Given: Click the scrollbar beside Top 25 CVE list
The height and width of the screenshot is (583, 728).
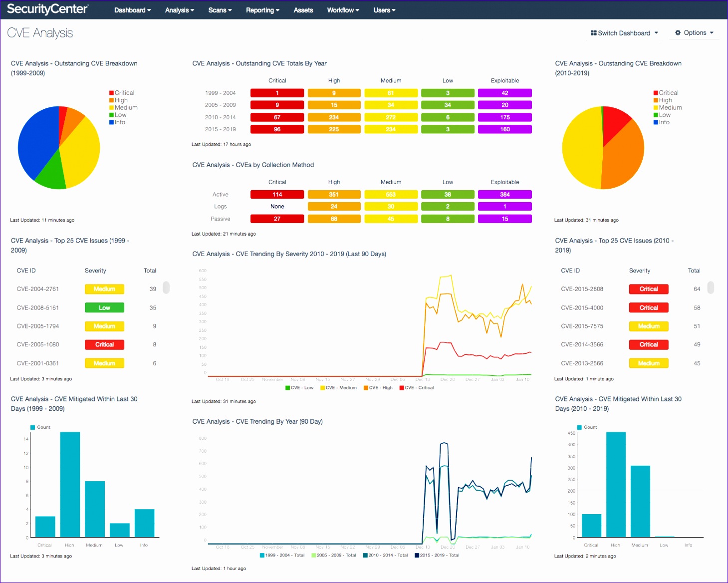Looking at the screenshot, I should 166,289.
